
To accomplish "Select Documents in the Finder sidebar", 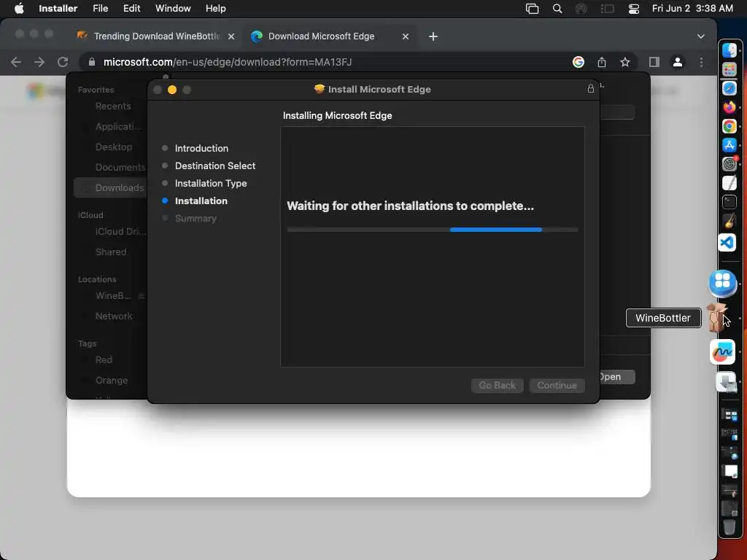I will (x=120, y=167).
